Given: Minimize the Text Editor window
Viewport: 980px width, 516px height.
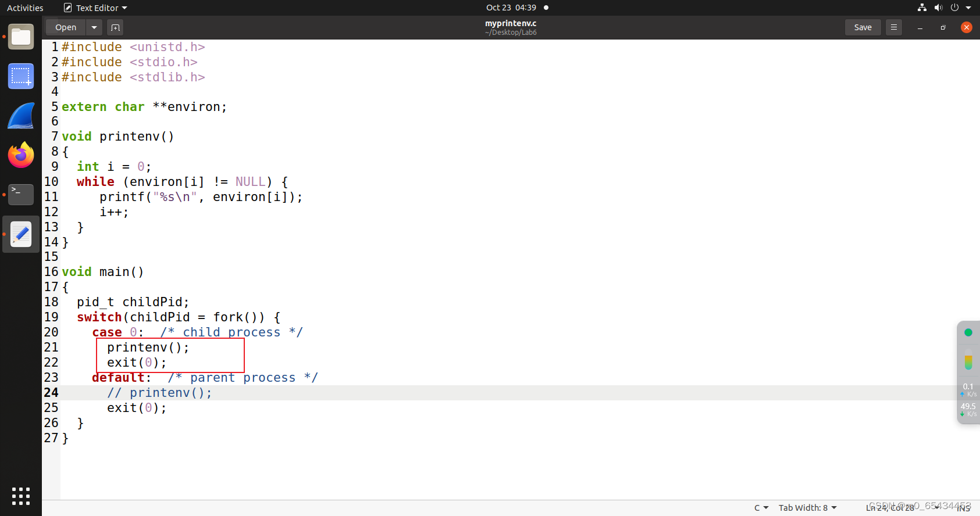Looking at the screenshot, I should click(920, 27).
